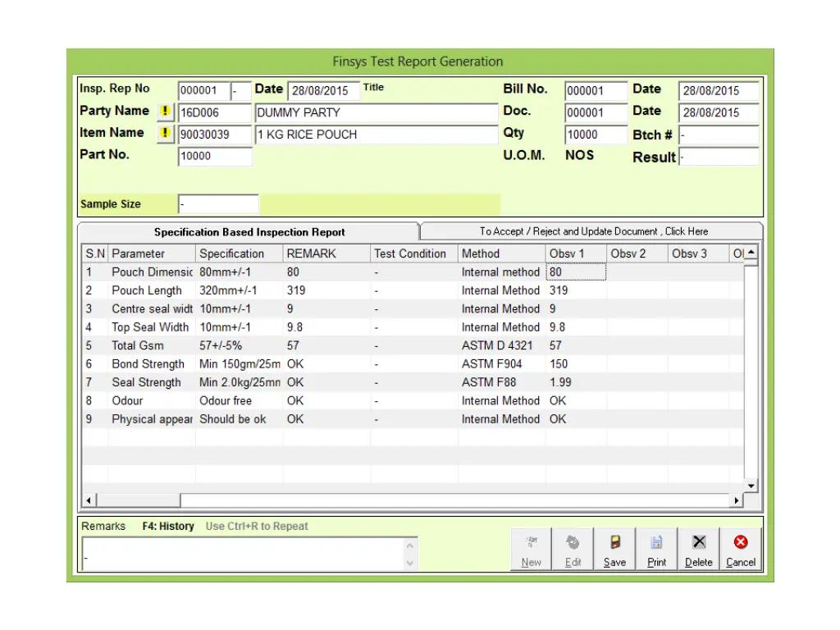Click the Sample Size input field
The image size is (840, 630).
pyautogui.click(x=218, y=204)
